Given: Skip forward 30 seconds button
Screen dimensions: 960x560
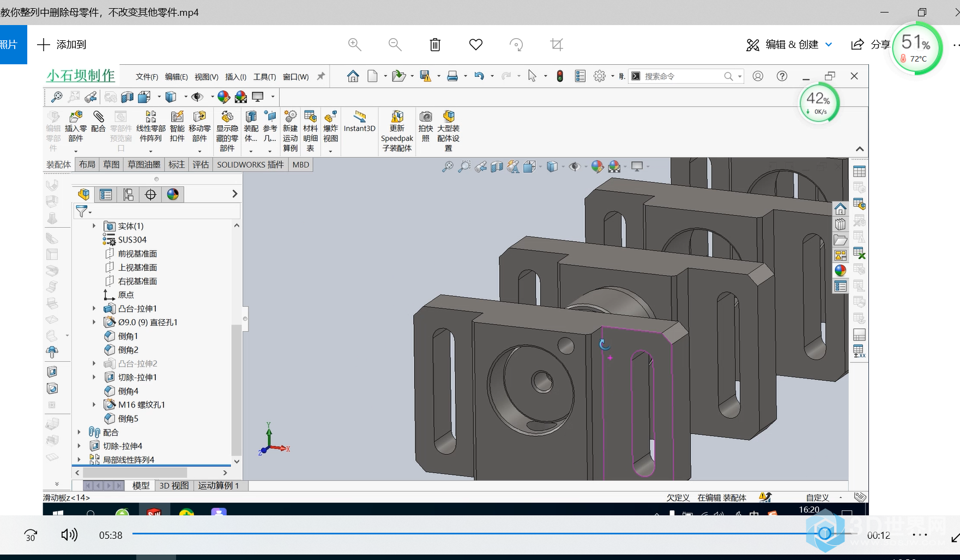Looking at the screenshot, I should [31, 535].
